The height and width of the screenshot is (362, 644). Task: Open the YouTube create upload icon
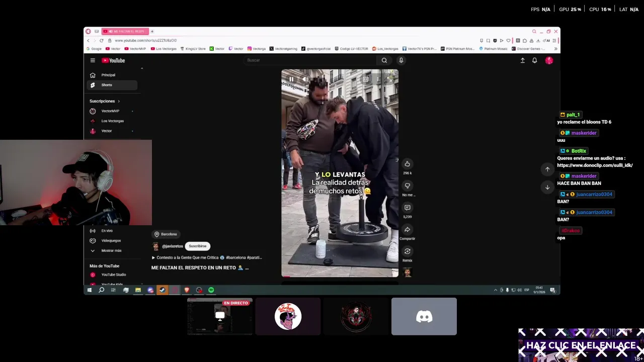(522, 60)
